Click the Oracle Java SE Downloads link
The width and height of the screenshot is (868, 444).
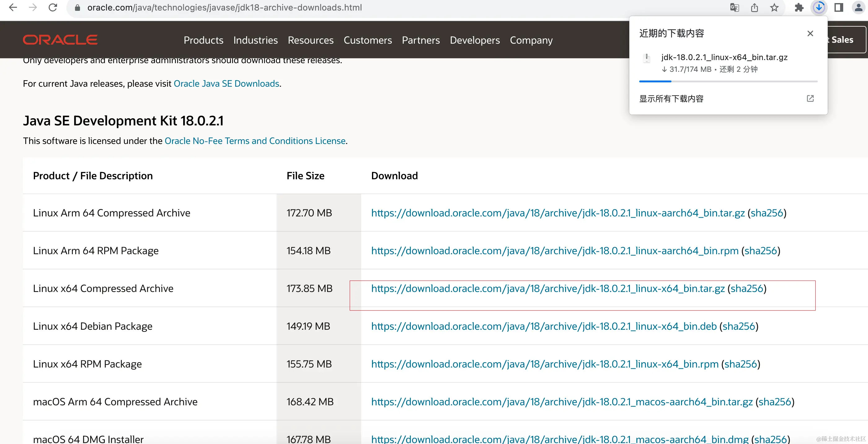click(x=226, y=84)
